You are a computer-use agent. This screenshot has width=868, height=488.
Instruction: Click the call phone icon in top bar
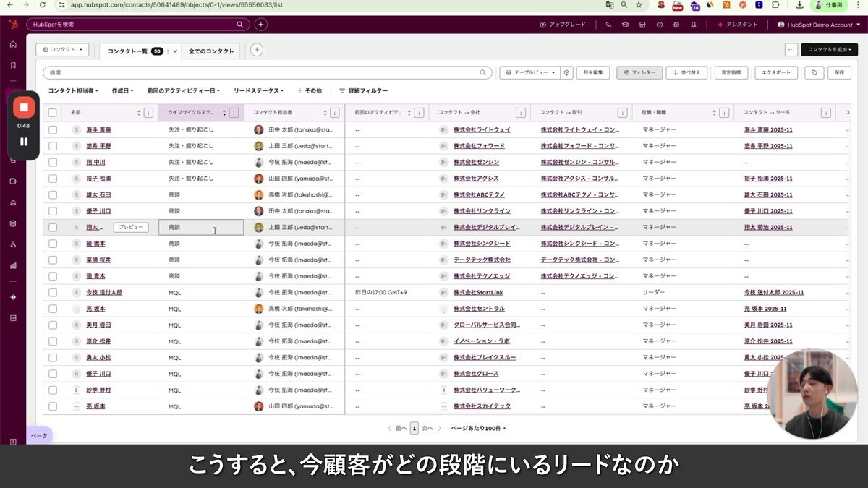click(608, 24)
